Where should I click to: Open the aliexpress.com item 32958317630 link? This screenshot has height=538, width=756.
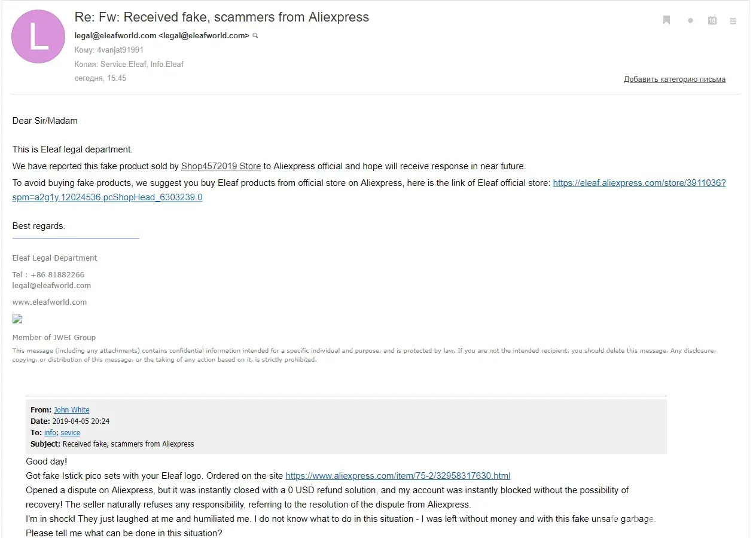pos(398,476)
